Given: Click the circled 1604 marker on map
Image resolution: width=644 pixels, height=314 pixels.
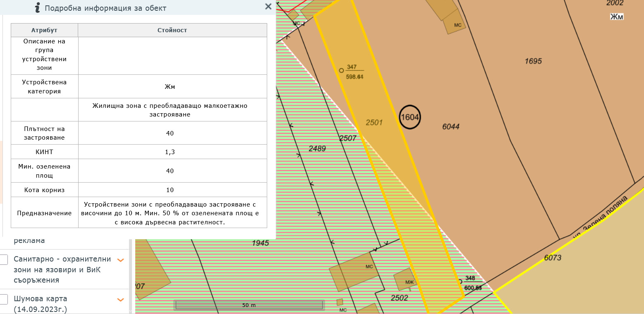Looking at the screenshot, I should pos(410,117).
